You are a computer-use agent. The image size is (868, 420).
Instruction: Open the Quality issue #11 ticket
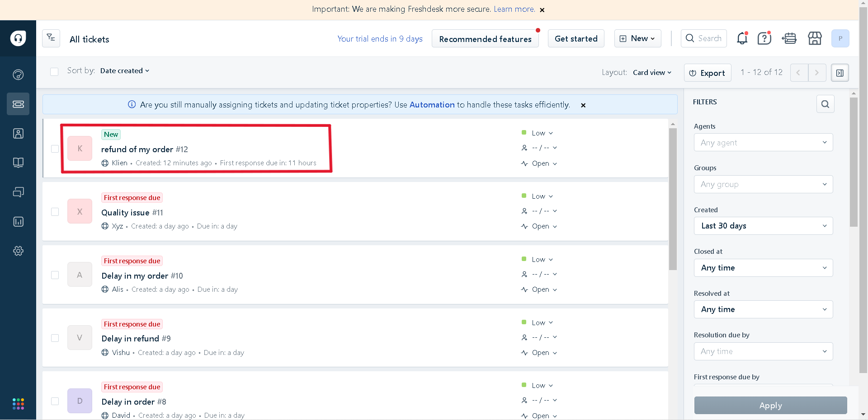[x=132, y=212]
